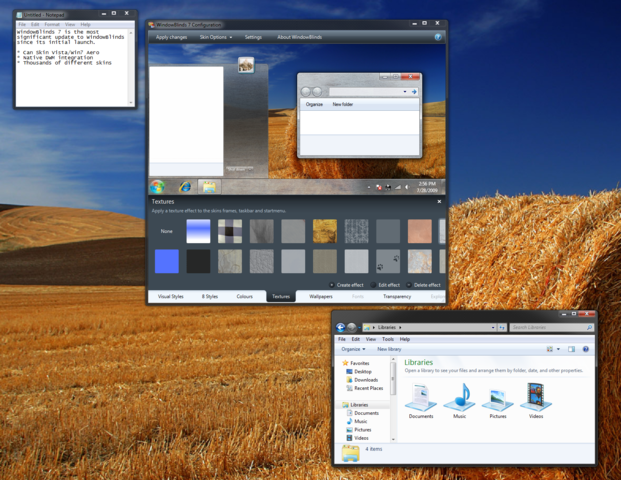Click the Create effect button

point(346,285)
